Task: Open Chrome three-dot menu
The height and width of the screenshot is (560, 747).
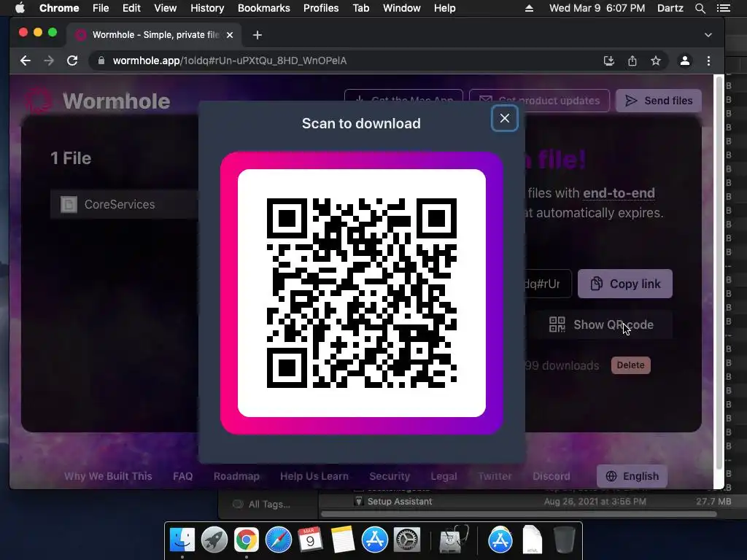Action: tap(708, 61)
